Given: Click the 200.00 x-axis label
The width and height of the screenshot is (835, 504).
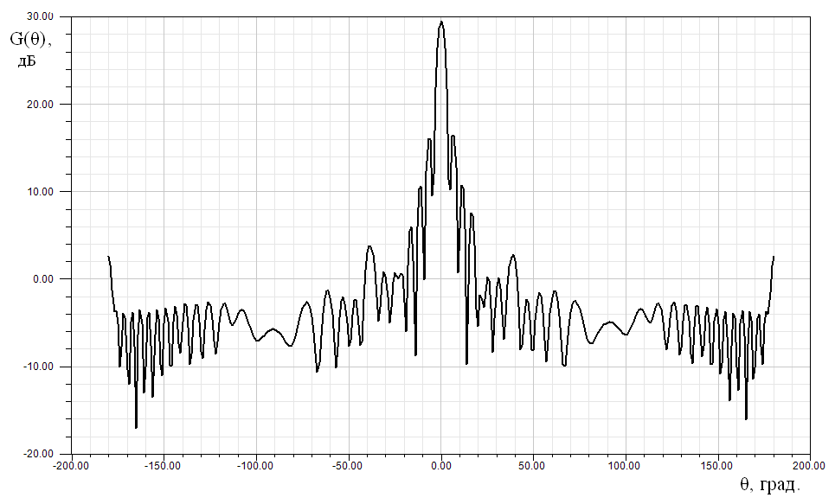Looking at the screenshot, I should click(x=811, y=466).
